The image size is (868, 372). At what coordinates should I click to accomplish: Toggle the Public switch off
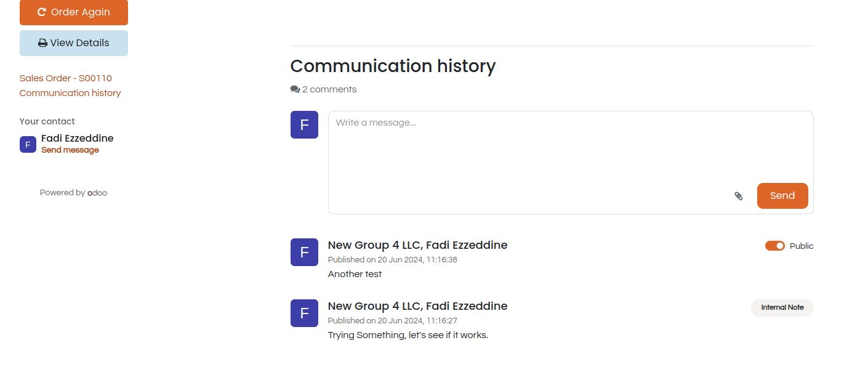[x=775, y=246]
